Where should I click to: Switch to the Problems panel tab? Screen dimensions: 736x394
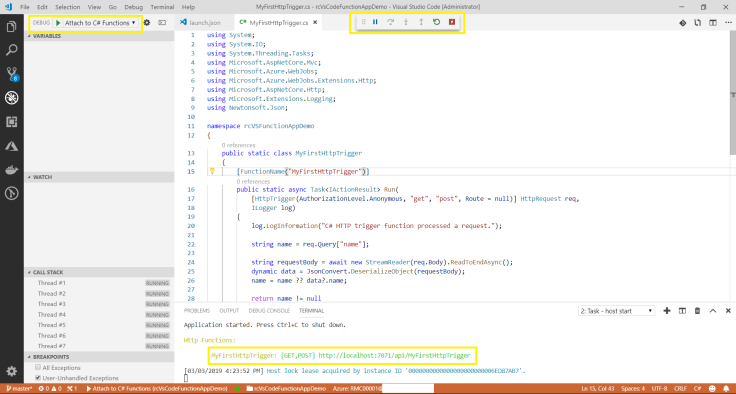pyautogui.click(x=197, y=311)
